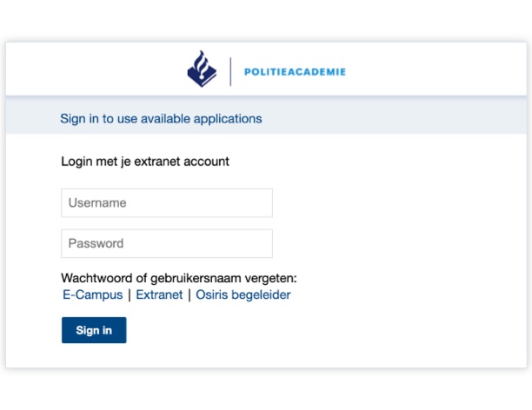The width and height of the screenshot is (532, 410).
Task: Click the blank header area left of the logo
Action: 87,69
